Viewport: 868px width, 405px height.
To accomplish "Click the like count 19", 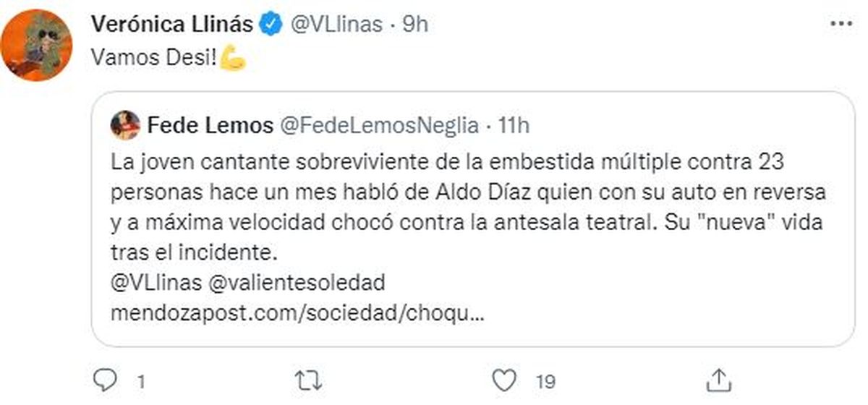I will 546,380.
